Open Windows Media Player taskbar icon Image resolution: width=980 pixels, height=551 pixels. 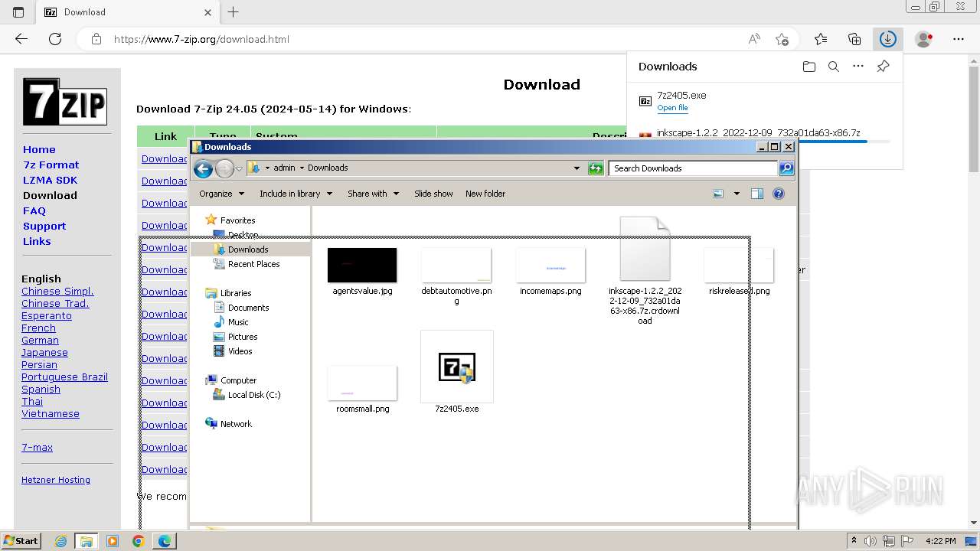tap(113, 541)
